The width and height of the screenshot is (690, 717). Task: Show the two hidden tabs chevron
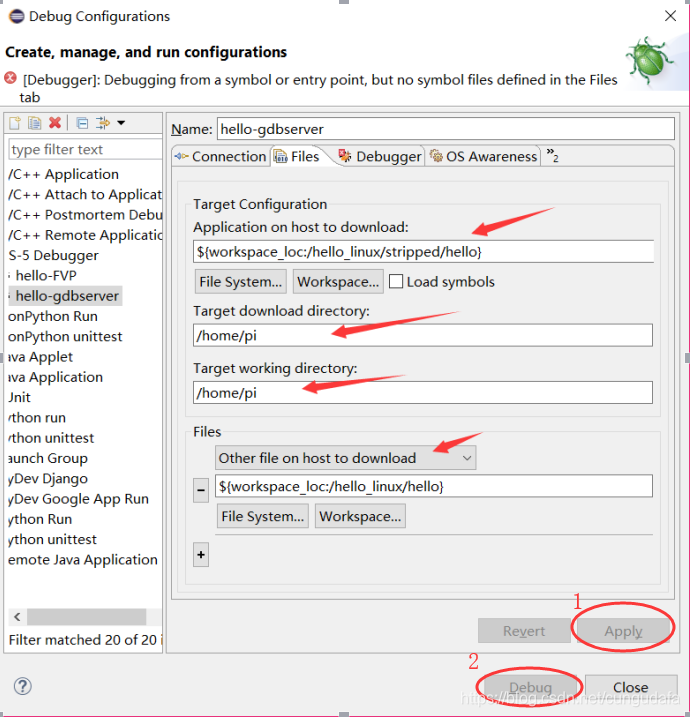552,155
